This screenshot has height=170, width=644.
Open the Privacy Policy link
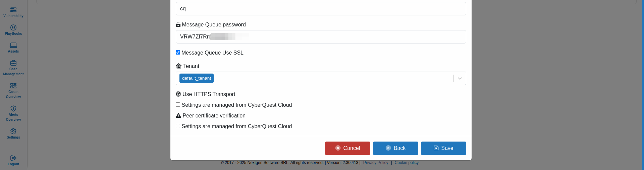click(x=375, y=163)
